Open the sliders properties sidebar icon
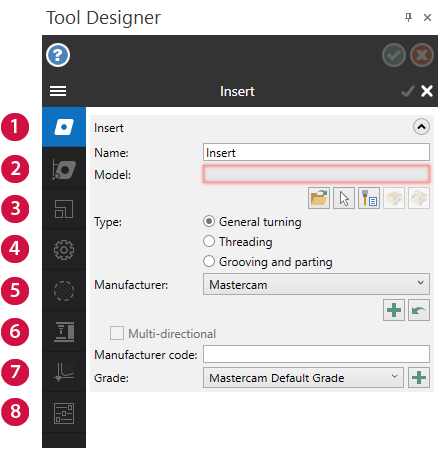Screen dimensions: 438x449 64,413
